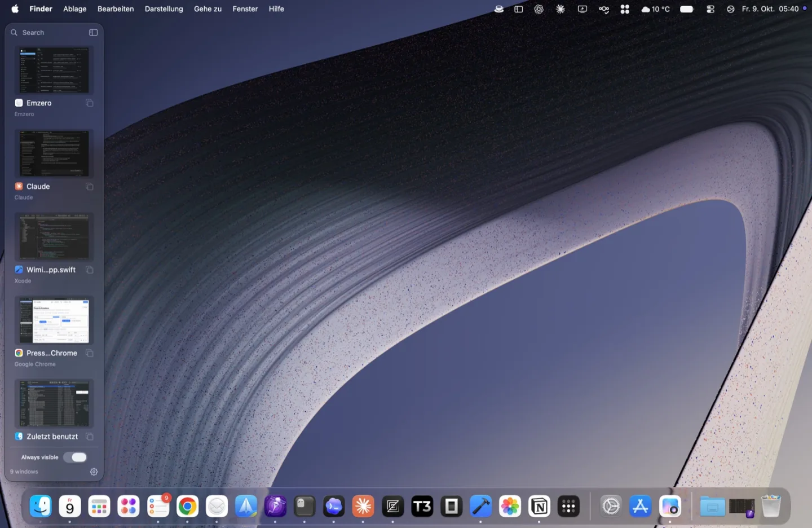Click the coffee cup menu bar icon
This screenshot has width=812, height=528.
[x=499, y=9]
